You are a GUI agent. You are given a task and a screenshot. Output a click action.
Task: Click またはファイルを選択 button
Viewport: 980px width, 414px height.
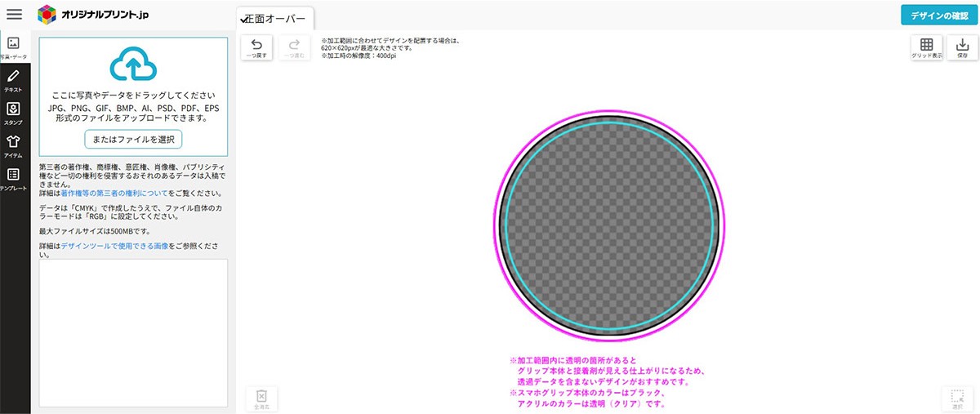coord(133,139)
